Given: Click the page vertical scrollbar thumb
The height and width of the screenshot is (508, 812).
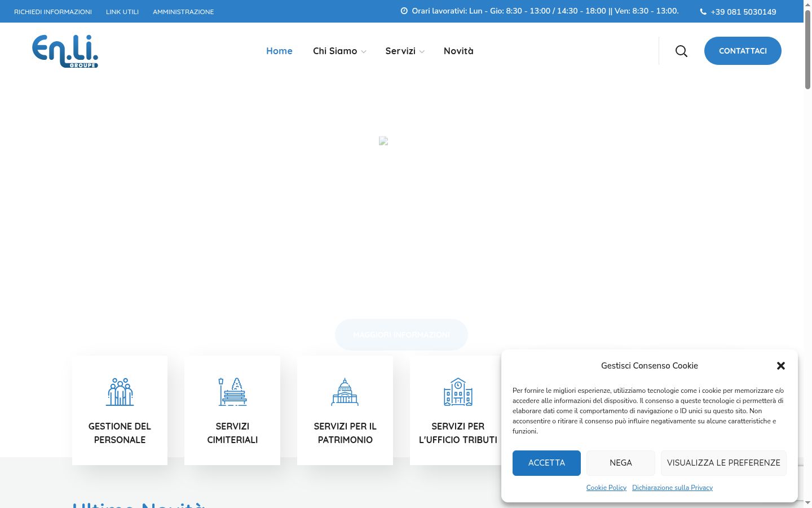Looking at the screenshot, I should click(807, 50).
